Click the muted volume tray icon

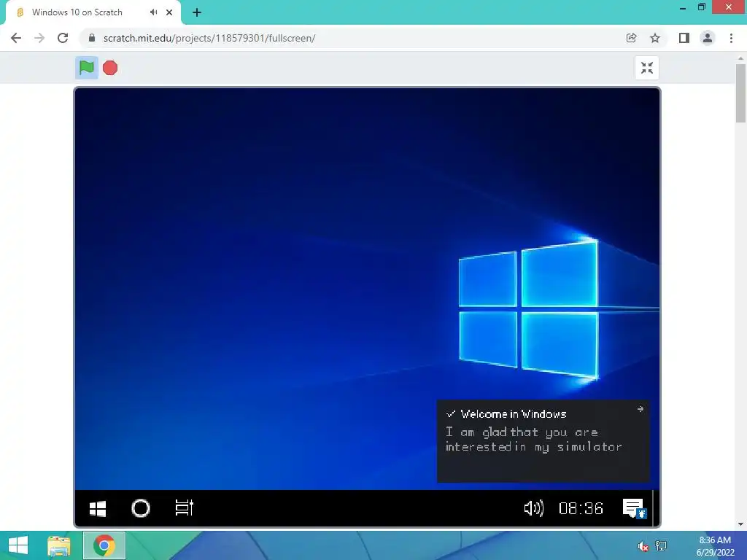click(x=643, y=546)
